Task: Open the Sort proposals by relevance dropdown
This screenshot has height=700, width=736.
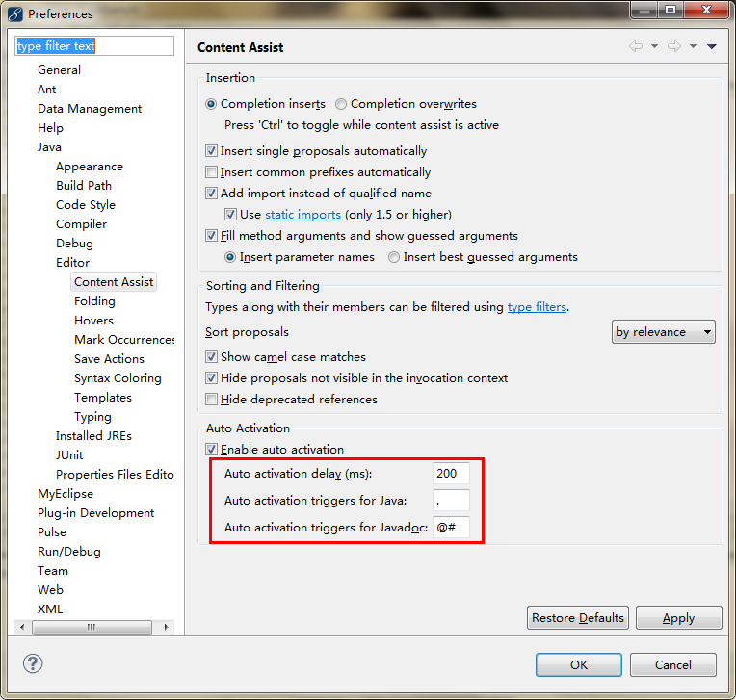Action: [663, 332]
